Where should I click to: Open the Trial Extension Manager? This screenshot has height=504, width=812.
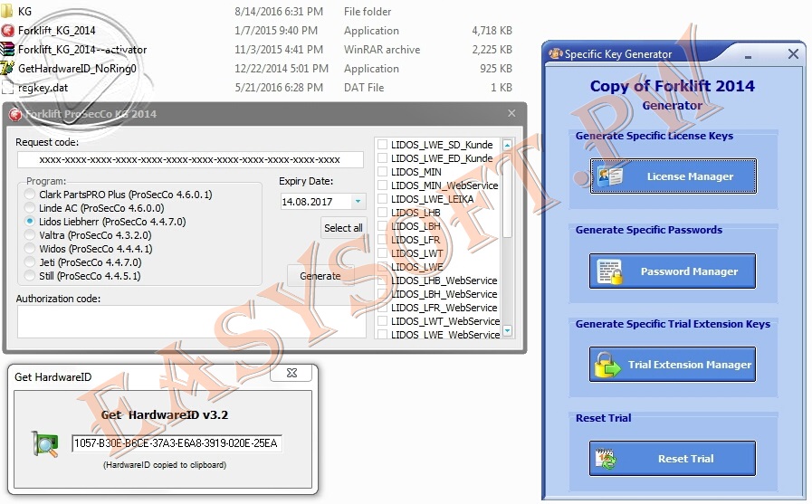point(673,365)
